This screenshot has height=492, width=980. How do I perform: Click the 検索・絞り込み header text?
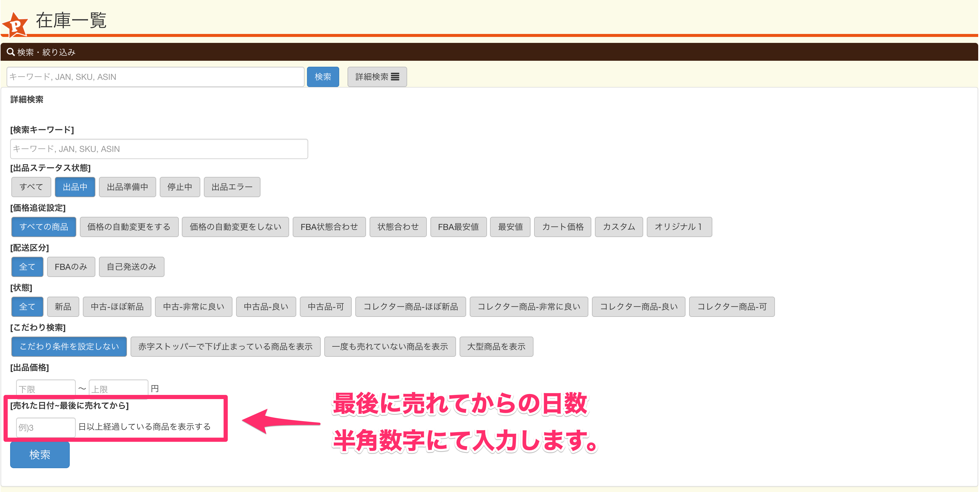point(46,52)
